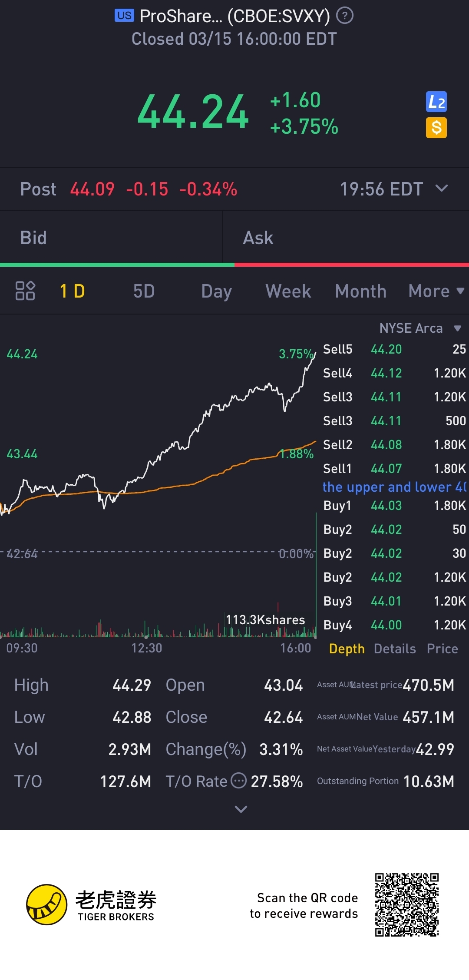Tap the Ask panel header
This screenshot has height=980, width=469.
click(x=346, y=238)
